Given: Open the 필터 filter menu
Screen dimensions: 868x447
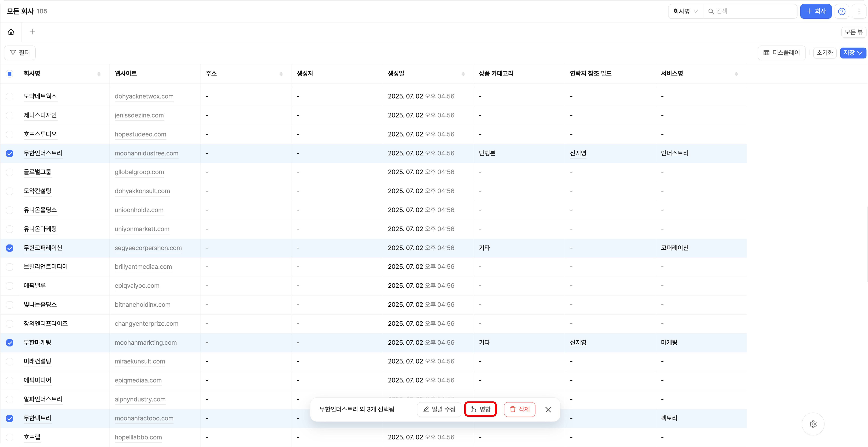Looking at the screenshot, I should 20,53.
